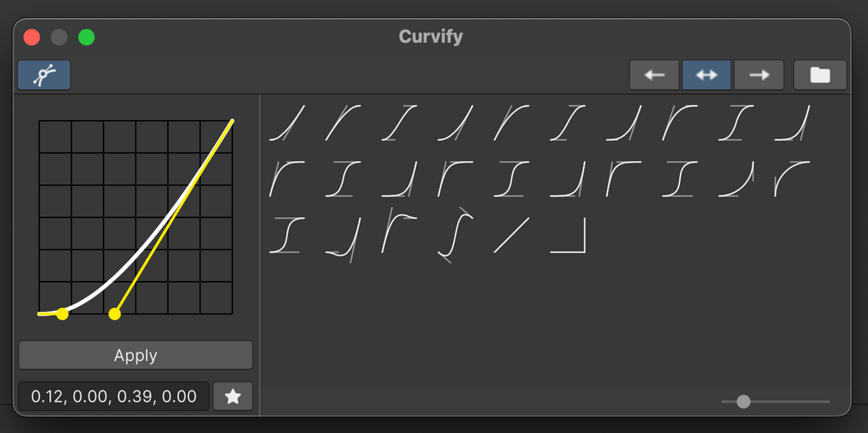
Task: Click the zoom slider handle at bottom right
Action: pyautogui.click(x=744, y=401)
